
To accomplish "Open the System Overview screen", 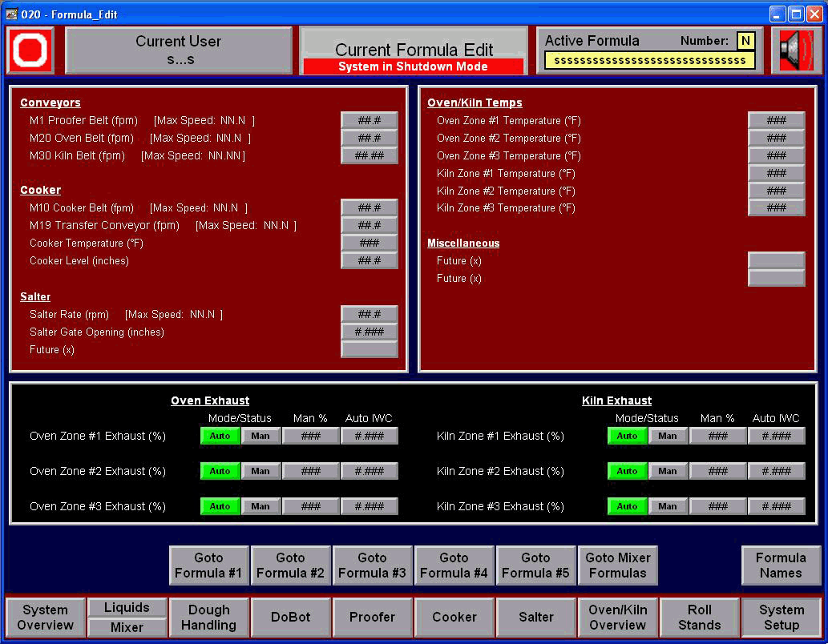I will (x=46, y=617).
